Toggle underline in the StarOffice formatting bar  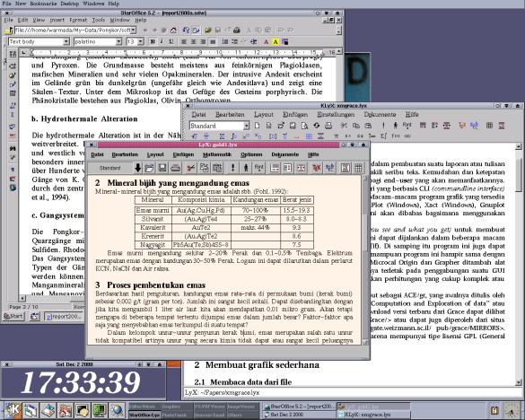[171, 41]
